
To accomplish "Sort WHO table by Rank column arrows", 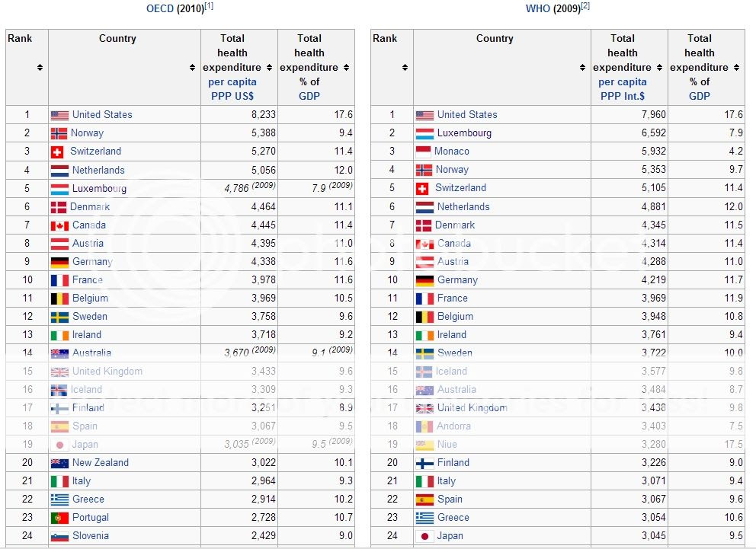I will 405,68.
